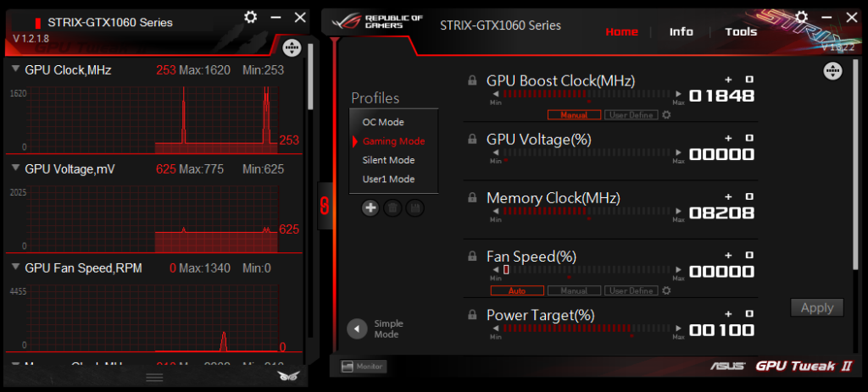Click the red link chain icon
Image resolution: width=868 pixels, height=392 pixels.
point(325,205)
